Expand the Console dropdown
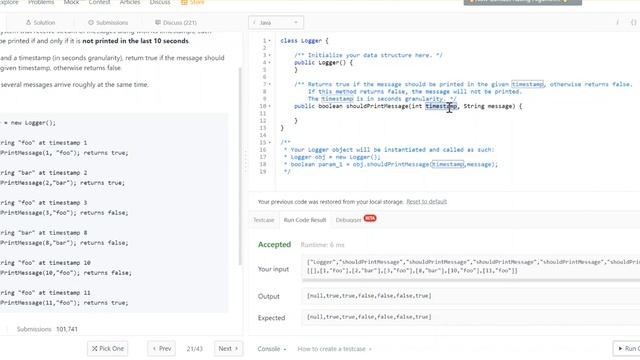The height and width of the screenshot is (360, 640). click(x=271, y=349)
